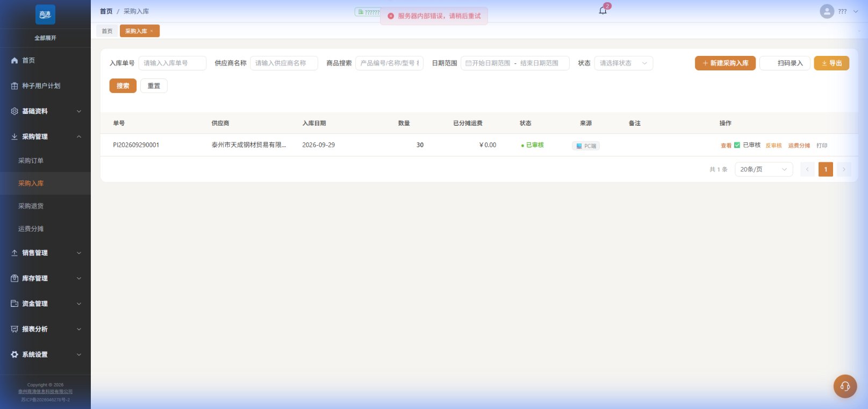Go to the previous page arrow
Image resolution: width=868 pixels, height=409 pixels.
(x=807, y=169)
